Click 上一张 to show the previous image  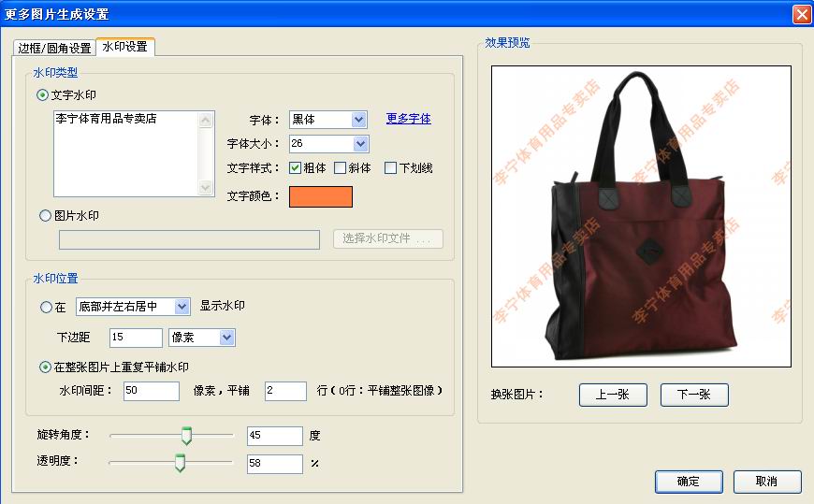pyautogui.click(x=613, y=395)
